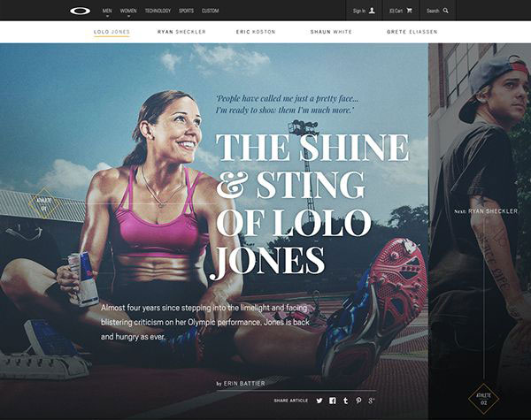Click the Next: Ryan Sheckler link
Screen dimensions: 531x420
tap(486, 211)
